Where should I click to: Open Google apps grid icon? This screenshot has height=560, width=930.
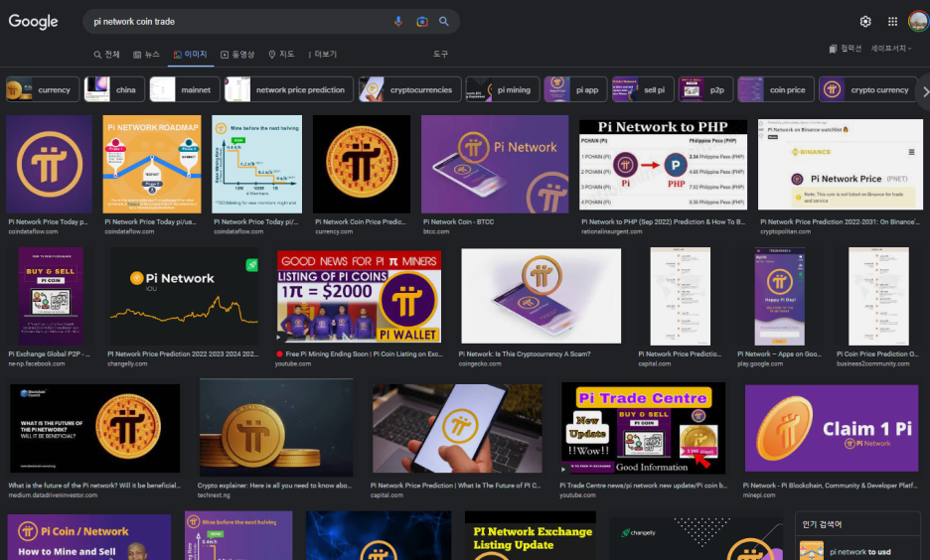click(892, 21)
